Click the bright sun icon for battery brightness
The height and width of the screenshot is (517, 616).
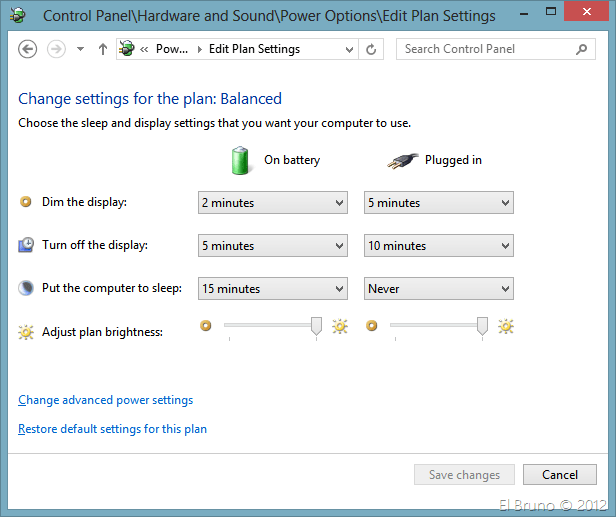tap(340, 326)
